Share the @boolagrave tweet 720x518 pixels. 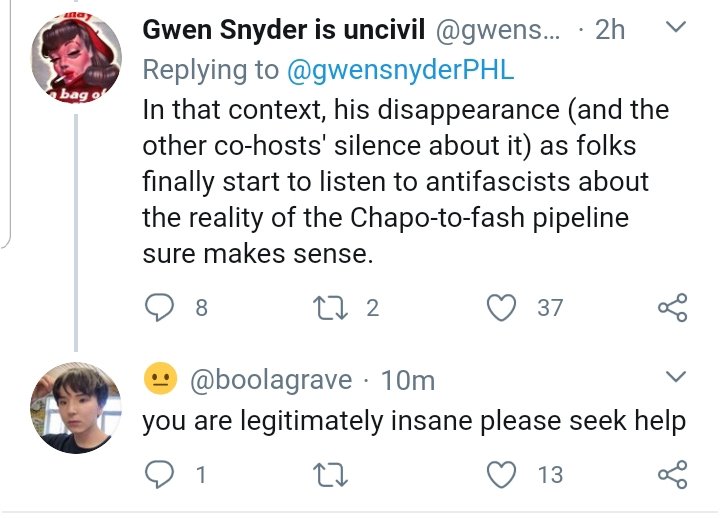coord(672,474)
